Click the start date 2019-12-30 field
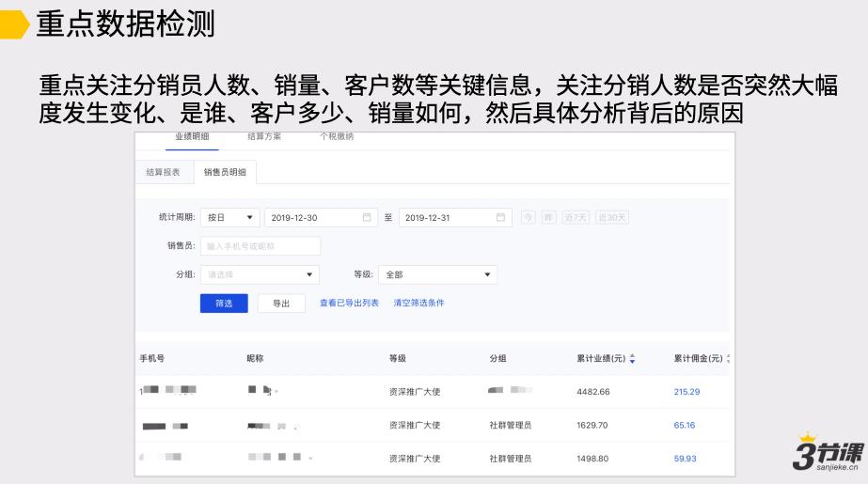 (x=321, y=217)
